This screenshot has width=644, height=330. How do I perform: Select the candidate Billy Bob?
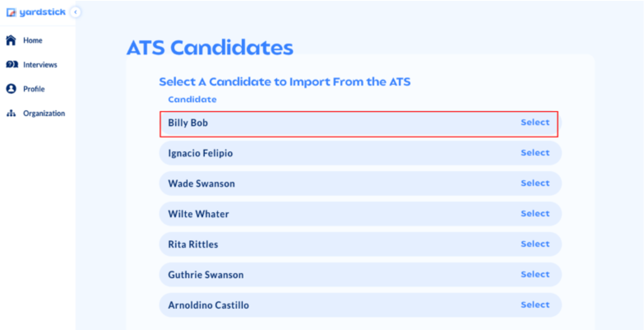pos(535,122)
